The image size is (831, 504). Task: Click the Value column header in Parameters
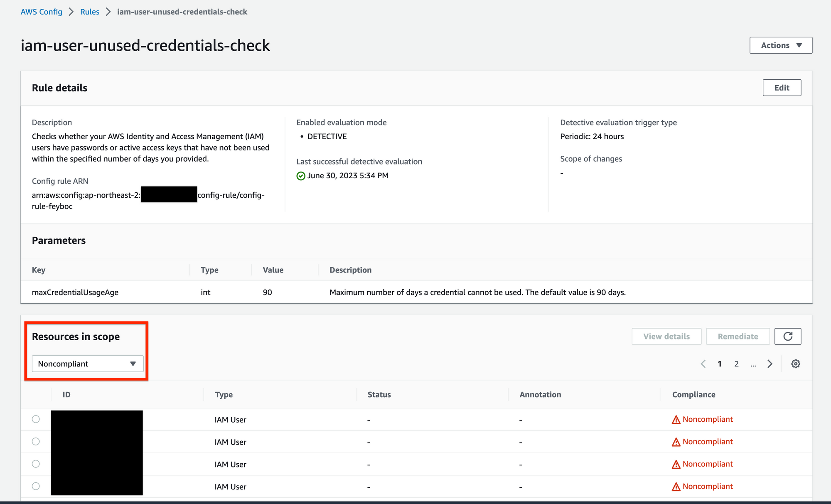pos(273,270)
